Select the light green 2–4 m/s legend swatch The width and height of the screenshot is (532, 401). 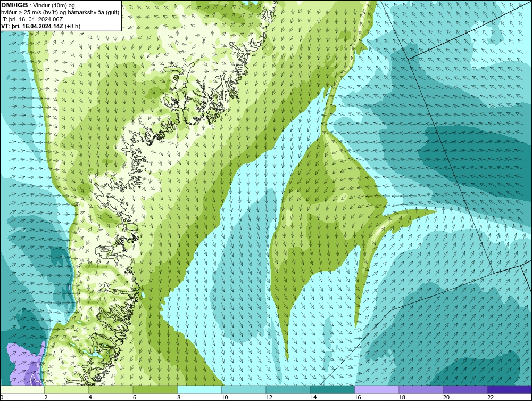pyautogui.click(x=66, y=389)
